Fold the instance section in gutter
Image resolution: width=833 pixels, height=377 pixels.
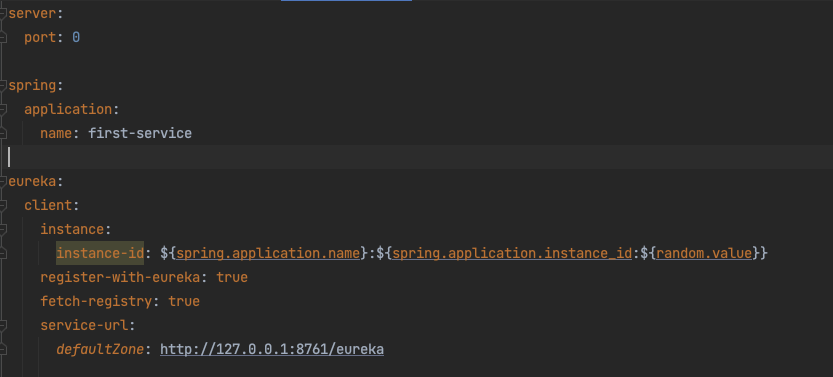3,229
